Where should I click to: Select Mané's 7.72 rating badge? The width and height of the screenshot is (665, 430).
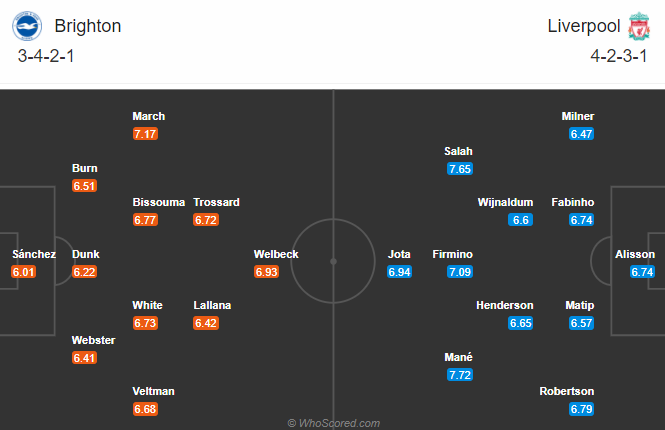pos(460,374)
